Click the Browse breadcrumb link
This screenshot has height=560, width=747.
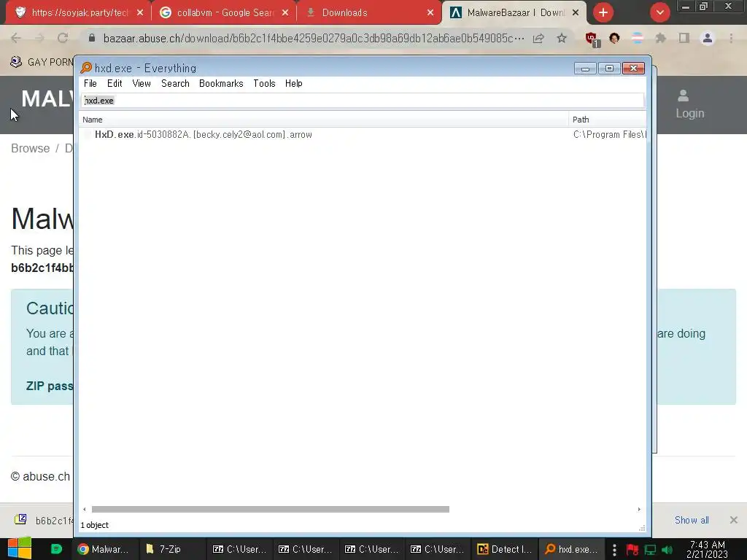coord(30,148)
